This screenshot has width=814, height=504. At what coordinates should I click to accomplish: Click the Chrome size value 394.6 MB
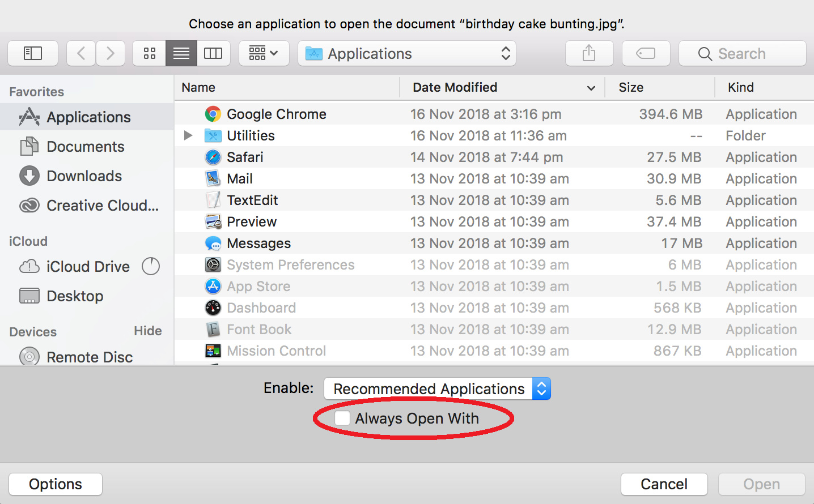(671, 114)
